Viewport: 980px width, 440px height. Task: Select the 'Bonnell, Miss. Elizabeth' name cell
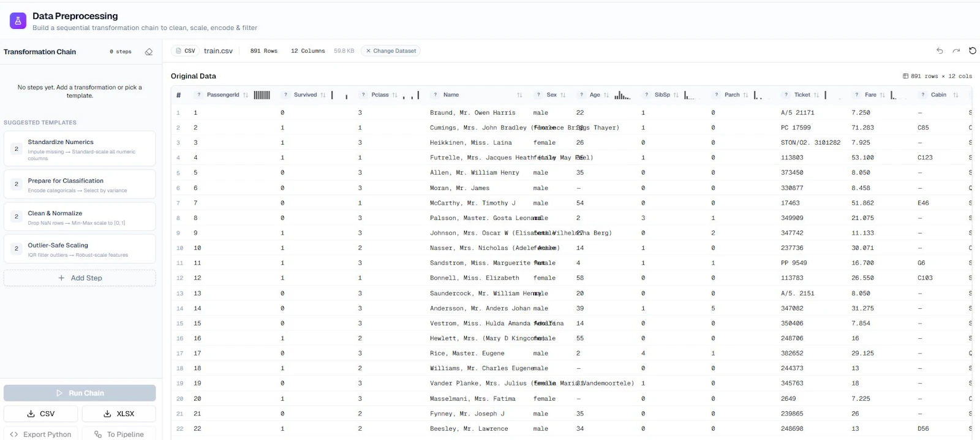click(x=474, y=278)
